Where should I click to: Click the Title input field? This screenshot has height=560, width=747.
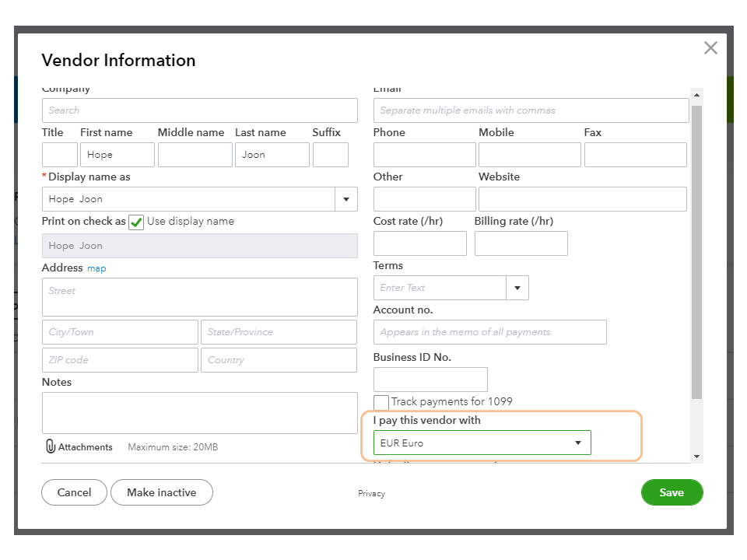pyautogui.click(x=60, y=155)
